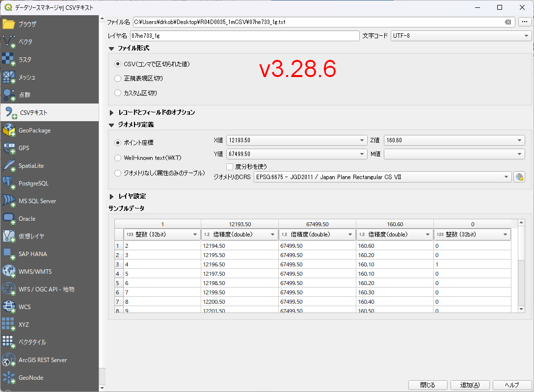Open the 文字コード UTF-8 dropdown
Screen dimensions: 534x392
tap(461, 36)
